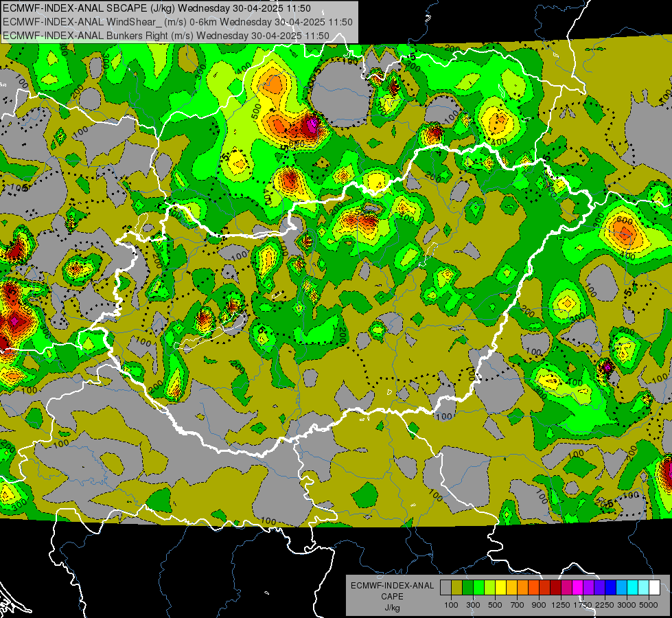
Task: Click the J/kg unit label in the legend
Action: tap(392, 608)
